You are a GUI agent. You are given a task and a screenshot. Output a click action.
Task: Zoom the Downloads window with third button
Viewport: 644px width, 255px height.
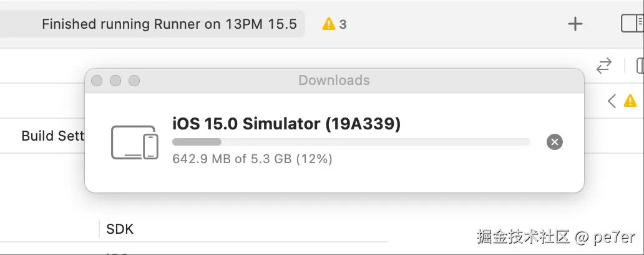(x=134, y=81)
